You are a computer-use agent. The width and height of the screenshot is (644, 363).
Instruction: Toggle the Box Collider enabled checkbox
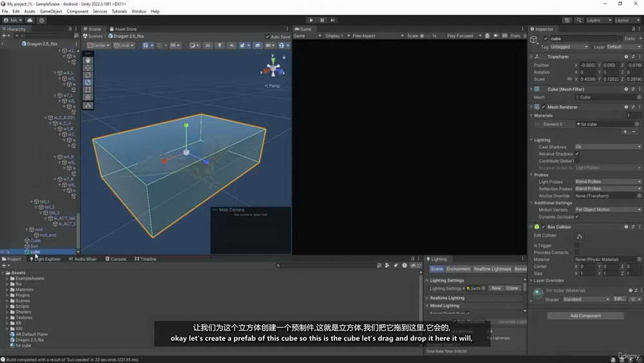point(544,227)
